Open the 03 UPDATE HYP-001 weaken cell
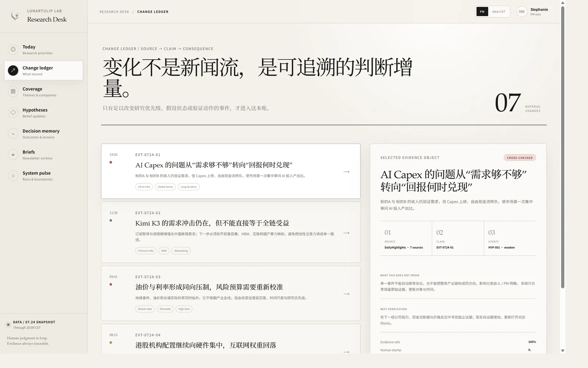This screenshot has height=368, width=588. coord(510,238)
